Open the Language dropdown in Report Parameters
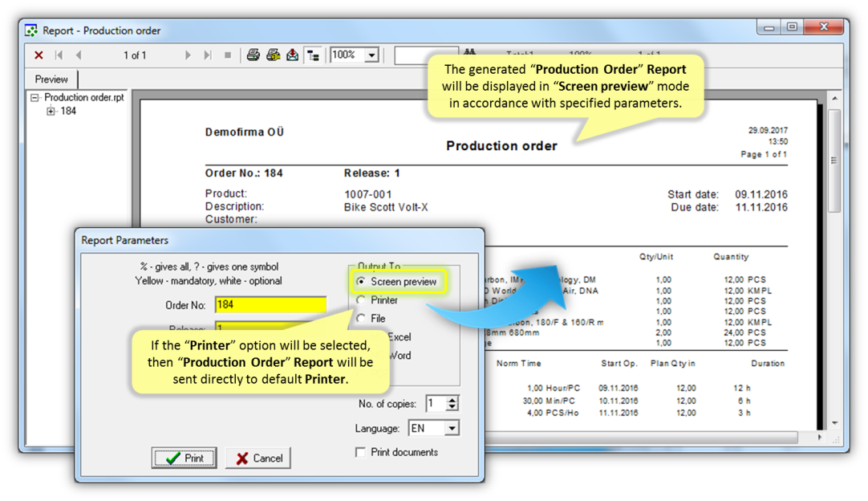The width and height of the screenshot is (868, 501). [452, 429]
